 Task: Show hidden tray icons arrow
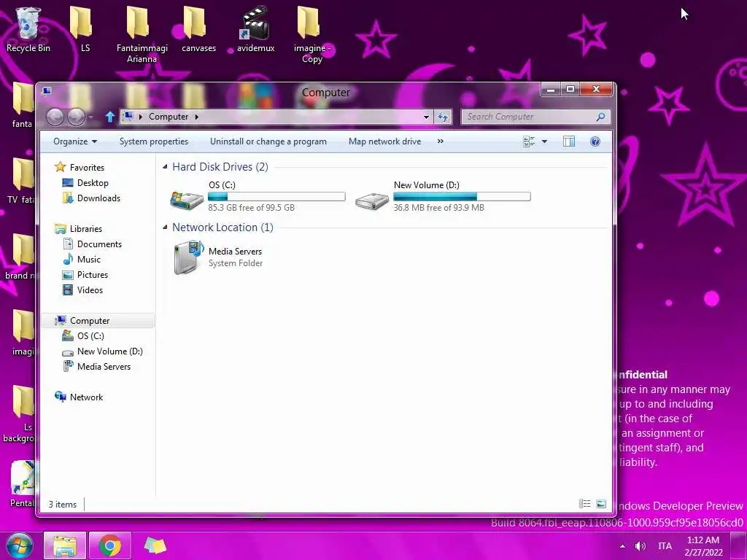(x=622, y=546)
